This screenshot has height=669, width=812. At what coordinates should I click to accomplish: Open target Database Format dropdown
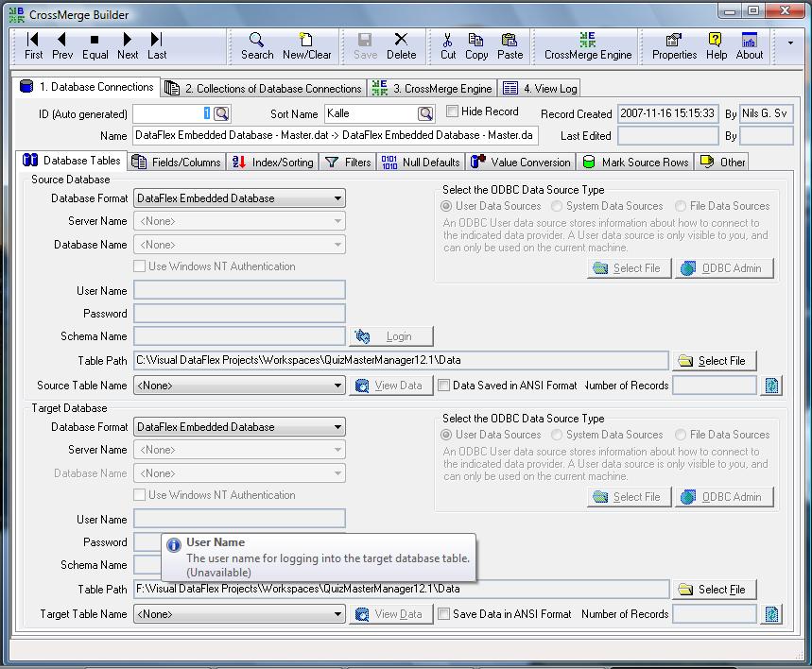pyautogui.click(x=239, y=427)
